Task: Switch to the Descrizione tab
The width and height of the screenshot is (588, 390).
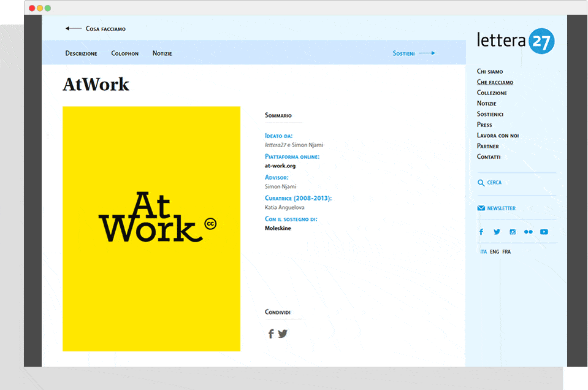Action: [81, 53]
